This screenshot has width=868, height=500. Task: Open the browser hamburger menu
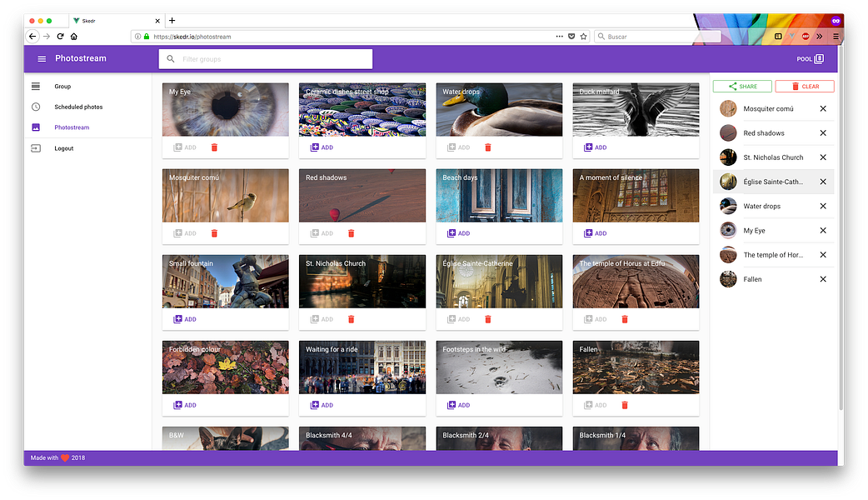coord(836,37)
